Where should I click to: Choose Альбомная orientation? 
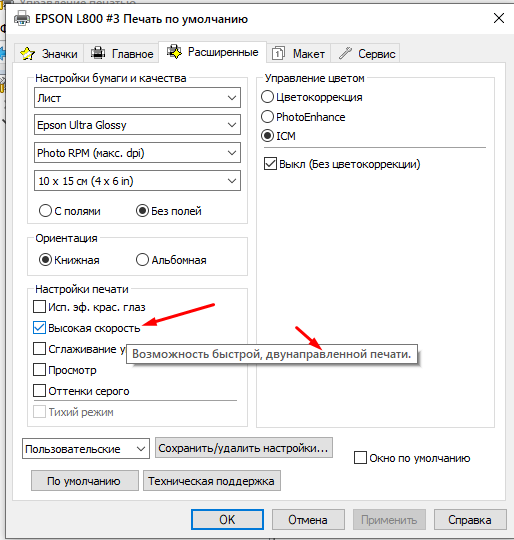[x=142, y=260]
